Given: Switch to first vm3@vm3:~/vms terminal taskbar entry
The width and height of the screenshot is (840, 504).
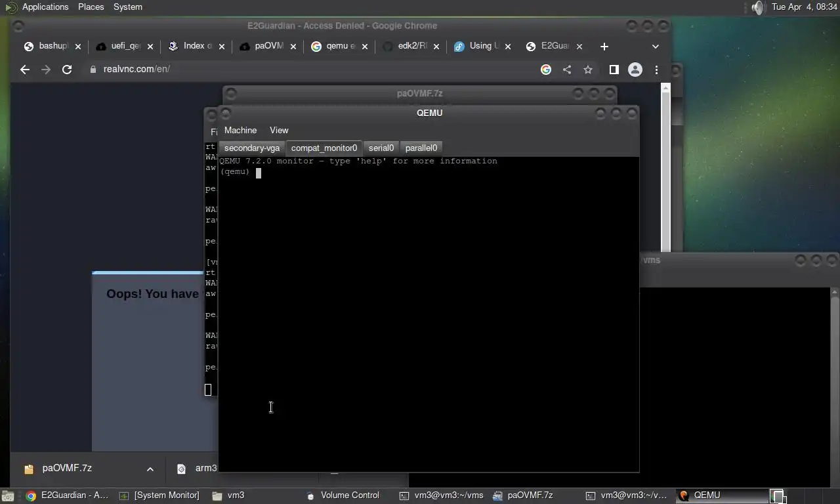Looking at the screenshot, I should (x=440, y=495).
